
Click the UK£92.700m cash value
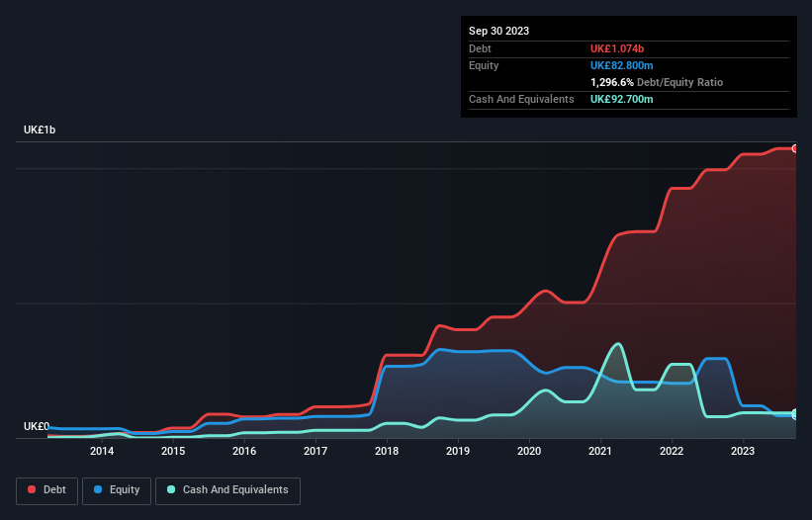pos(621,99)
